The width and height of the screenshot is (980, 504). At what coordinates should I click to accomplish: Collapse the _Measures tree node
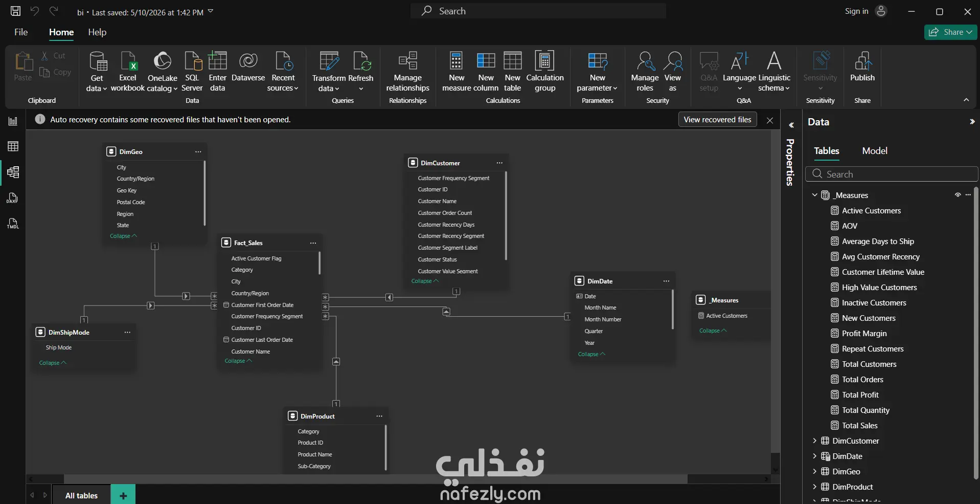814,195
